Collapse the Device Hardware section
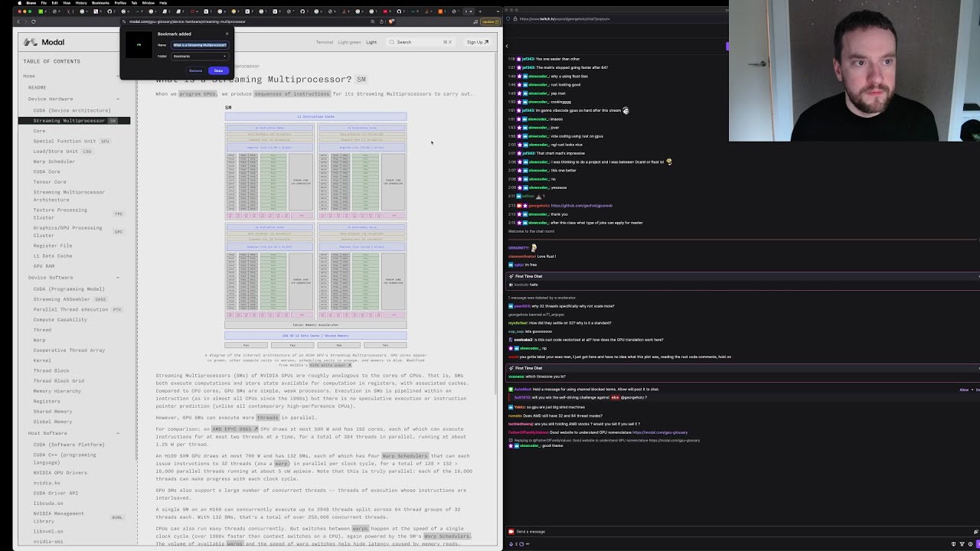 pyautogui.click(x=118, y=99)
